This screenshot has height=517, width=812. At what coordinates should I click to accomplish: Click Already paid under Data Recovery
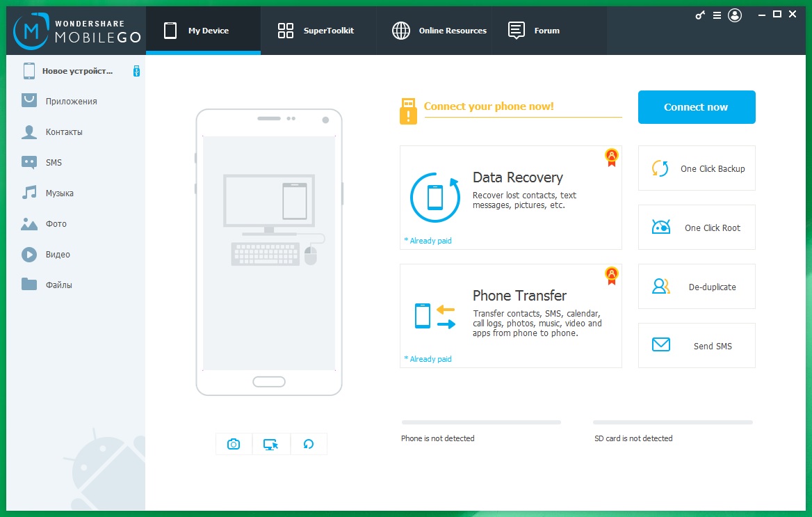[x=428, y=241]
